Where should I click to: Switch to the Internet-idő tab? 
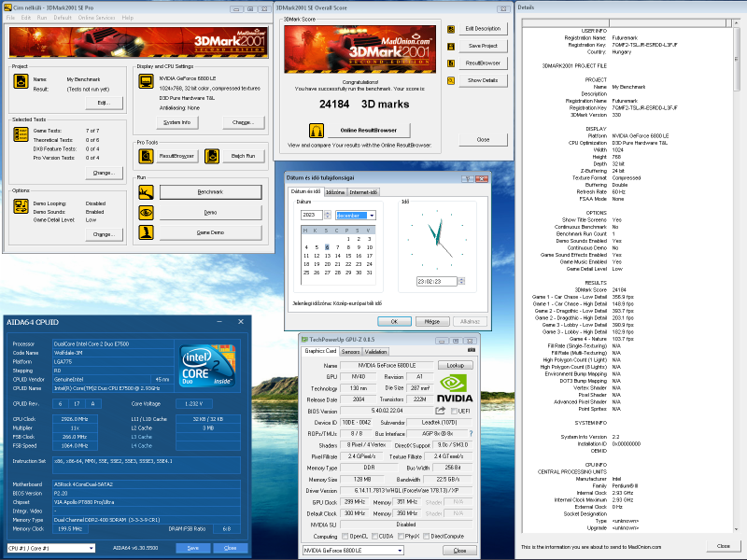(x=363, y=192)
